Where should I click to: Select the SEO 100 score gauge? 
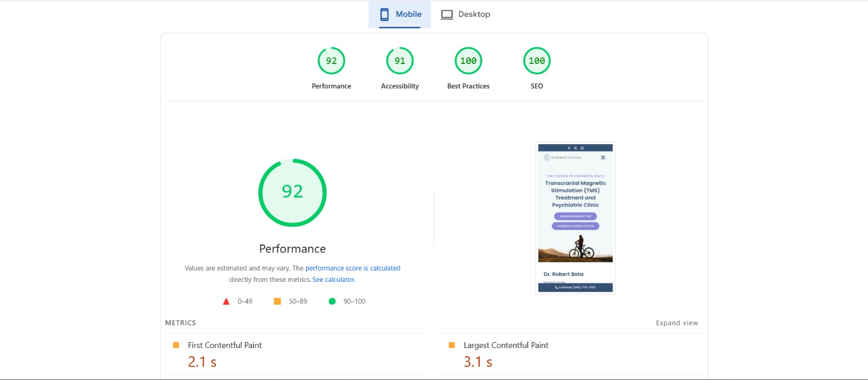pos(537,61)
